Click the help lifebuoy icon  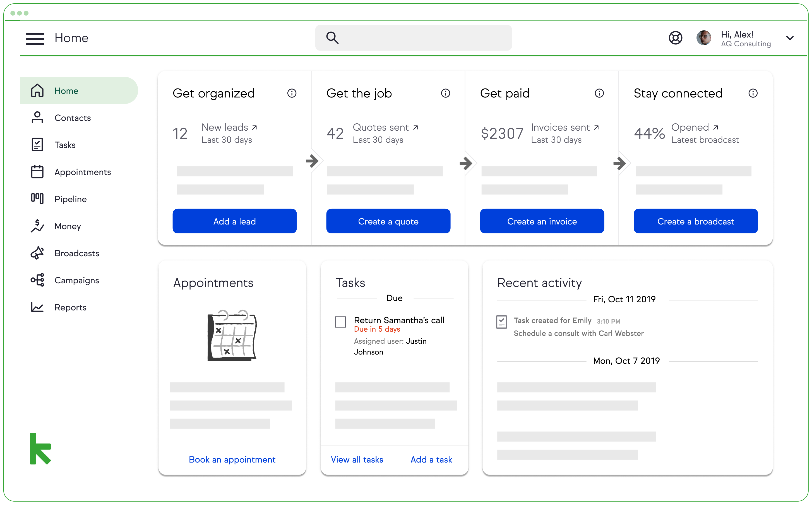[675, 38]
